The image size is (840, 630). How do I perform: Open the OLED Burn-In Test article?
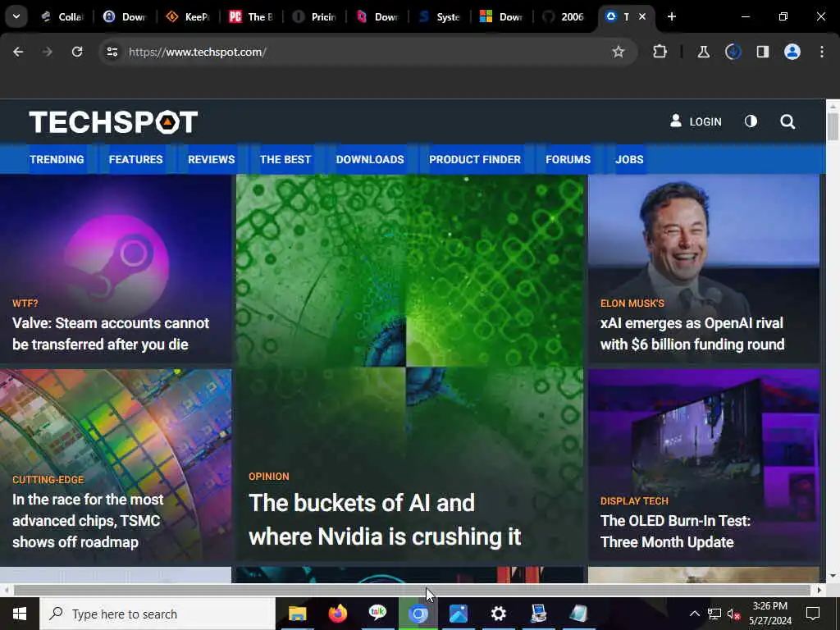coord(675,532)
